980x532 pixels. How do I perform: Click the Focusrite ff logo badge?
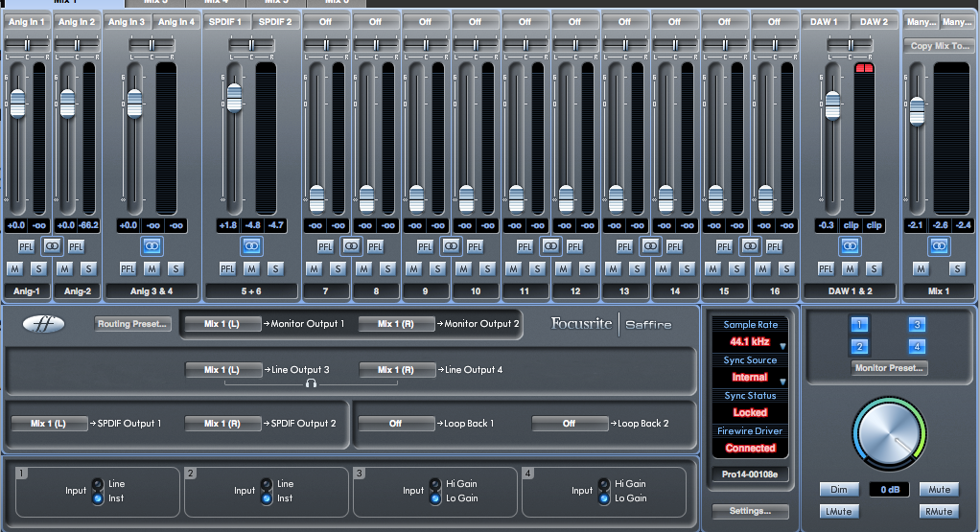click(x=44, y=323)
